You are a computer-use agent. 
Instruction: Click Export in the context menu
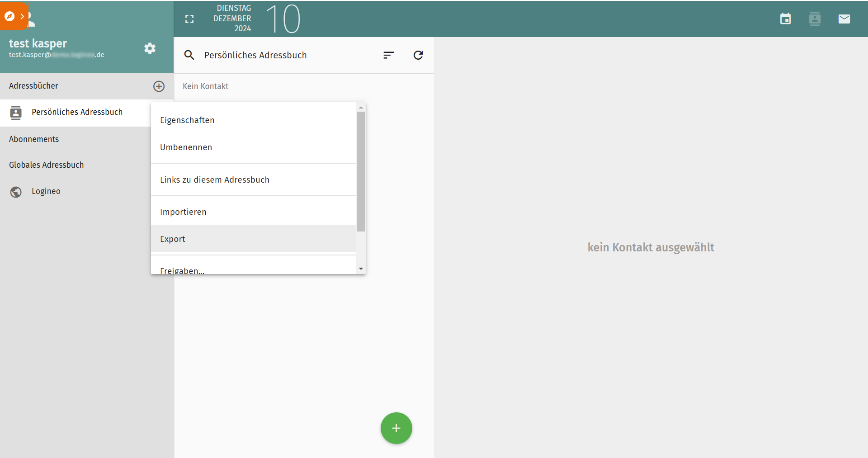tap(173, 239)
